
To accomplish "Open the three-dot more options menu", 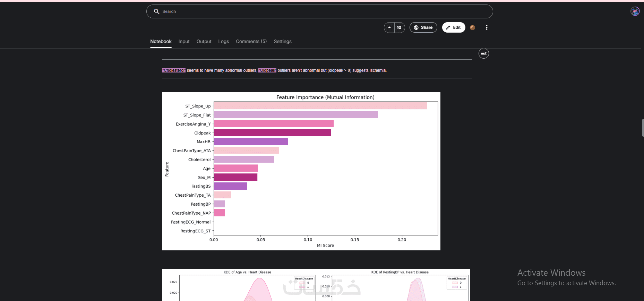I will tap(487, 27).
